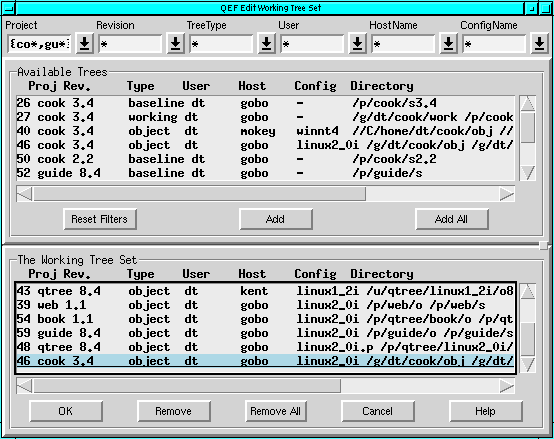Image resolution: width=554 pixels, height=439 pixels.
Task: Click Working Tree Set scroll down arrow
Action: point(528,365)
